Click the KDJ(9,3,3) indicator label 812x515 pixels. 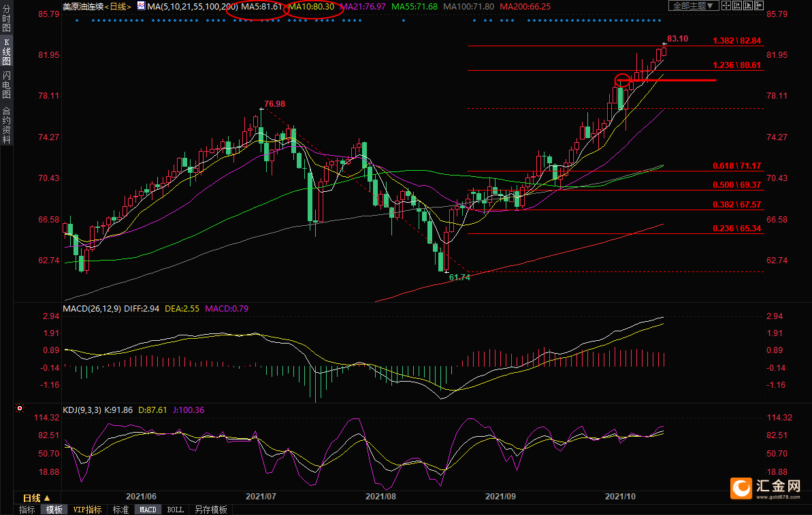click(x=82, y=410)
